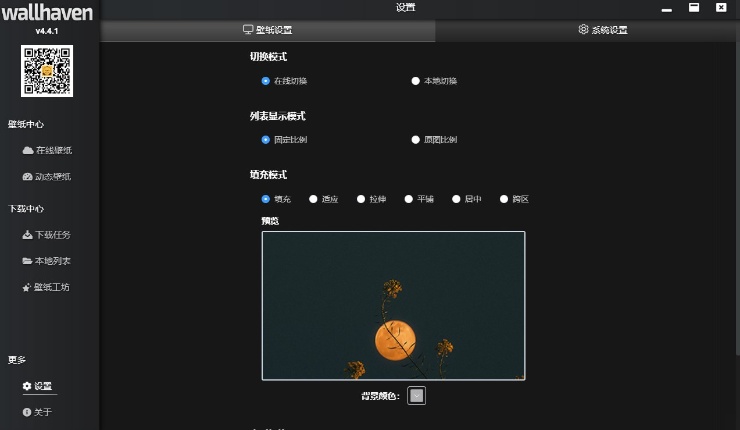Click the dashboard icon beside 动态壁纸
Viewport: 740px width, 430px height.
tap(27, 177)
